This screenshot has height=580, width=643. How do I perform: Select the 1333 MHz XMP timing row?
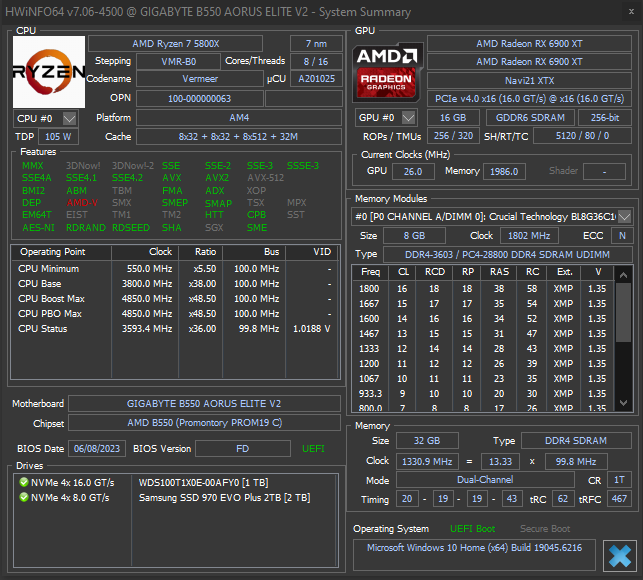tap(483, 349)
